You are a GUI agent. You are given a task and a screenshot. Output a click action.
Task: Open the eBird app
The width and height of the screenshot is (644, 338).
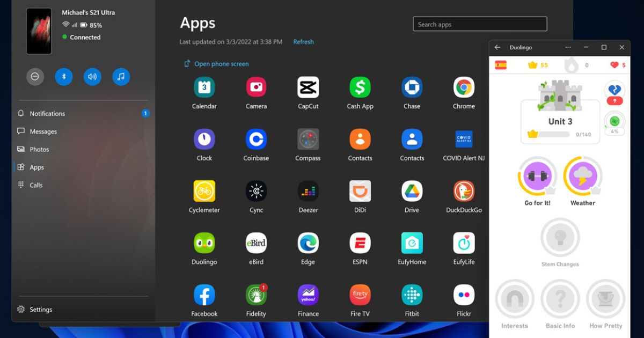click(x=256, y=243)
